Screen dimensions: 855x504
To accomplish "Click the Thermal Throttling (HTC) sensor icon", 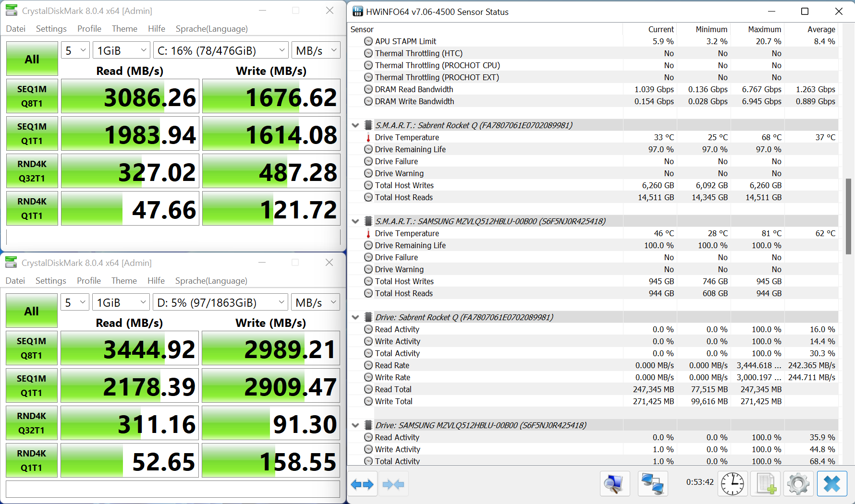I will coord(368,53).
